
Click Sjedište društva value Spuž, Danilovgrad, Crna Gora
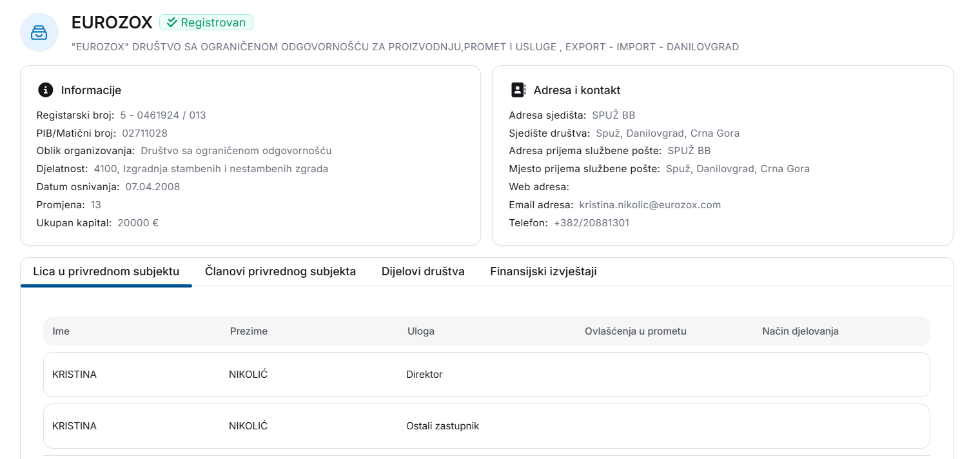tap(668, 133)
